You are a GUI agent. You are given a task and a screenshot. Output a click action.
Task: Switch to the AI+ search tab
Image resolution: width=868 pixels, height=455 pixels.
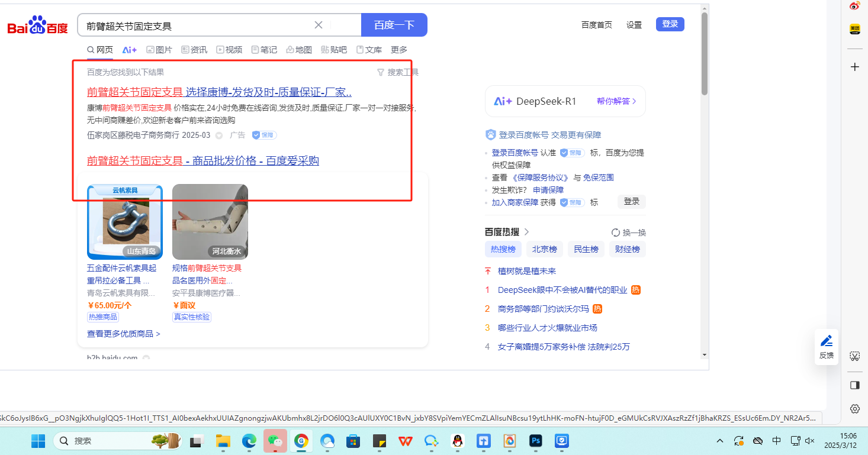coord(130,50)
